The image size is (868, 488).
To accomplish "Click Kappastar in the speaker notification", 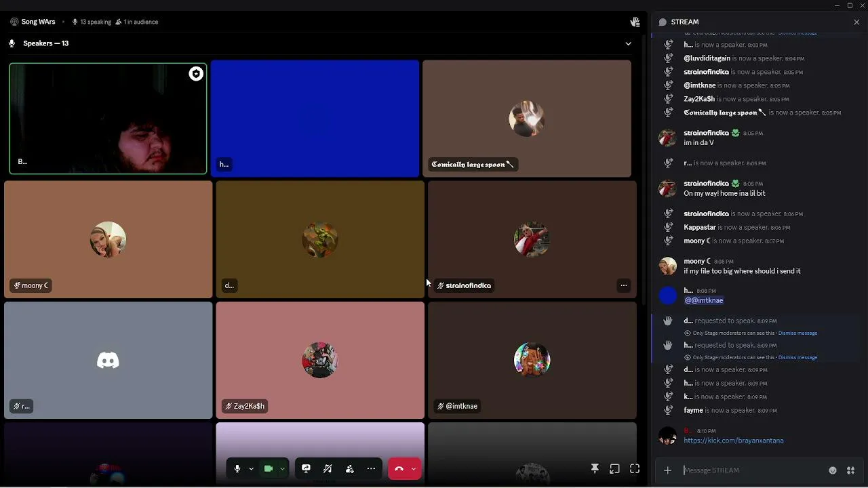I will pos(700,227).
